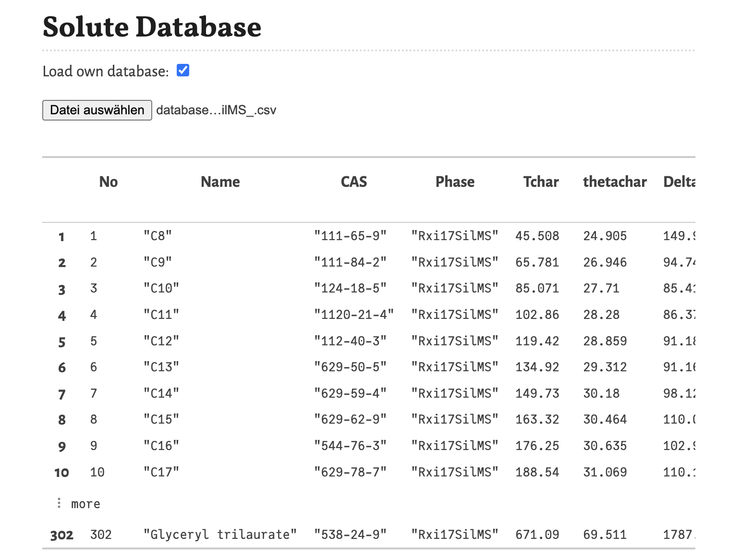This screenshot has width=753, height=560.
Task: Click the vertical dots icon beside more
Action: click(59, 503)
